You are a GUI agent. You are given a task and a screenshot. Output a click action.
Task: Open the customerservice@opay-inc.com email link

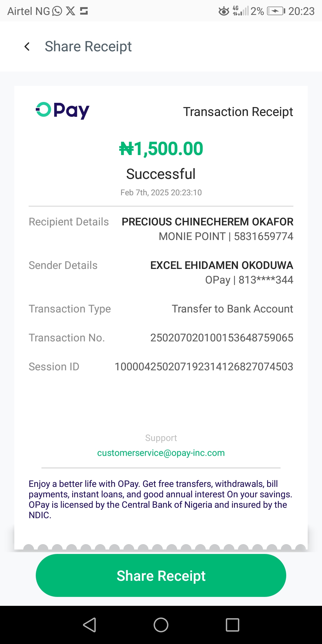tap(161, 453)
